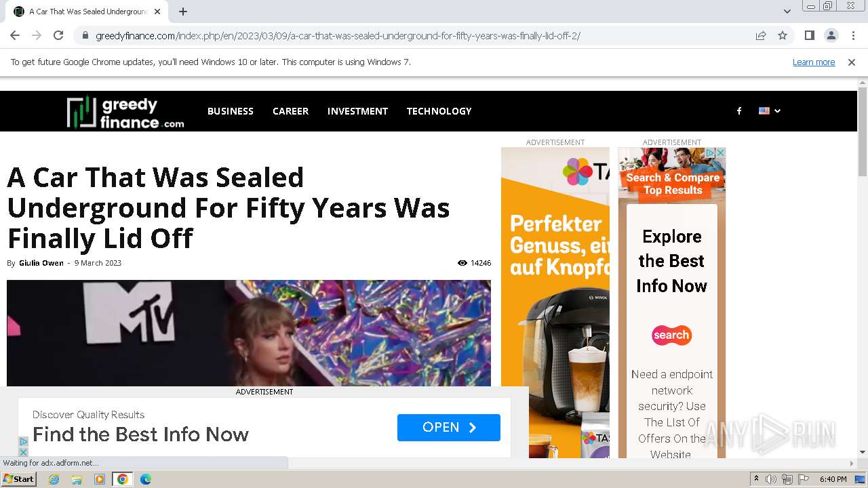Open the Chrome three-dot menu
This screenshot has height=488, width=868.
coord(853,35)
